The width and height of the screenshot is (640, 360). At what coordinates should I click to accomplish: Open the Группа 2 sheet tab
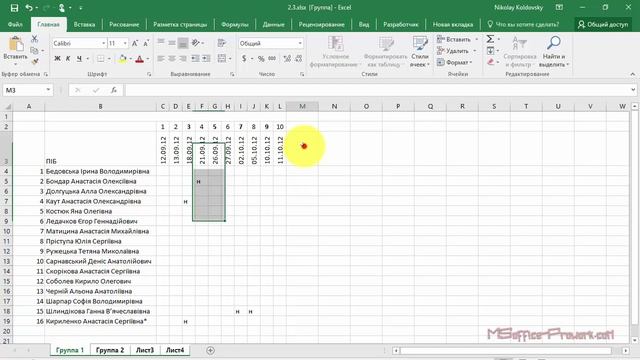[x=110, y=350]
